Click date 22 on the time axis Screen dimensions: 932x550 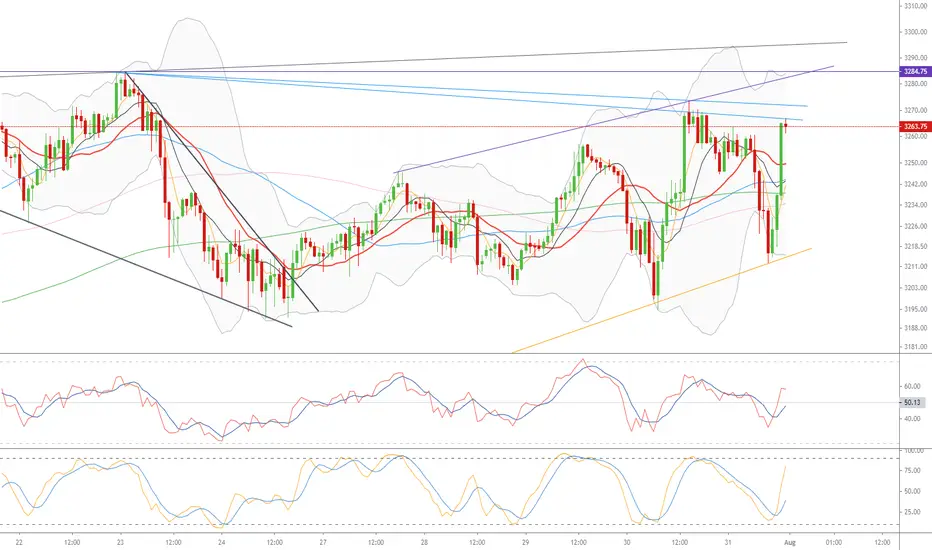pos(20,542)
